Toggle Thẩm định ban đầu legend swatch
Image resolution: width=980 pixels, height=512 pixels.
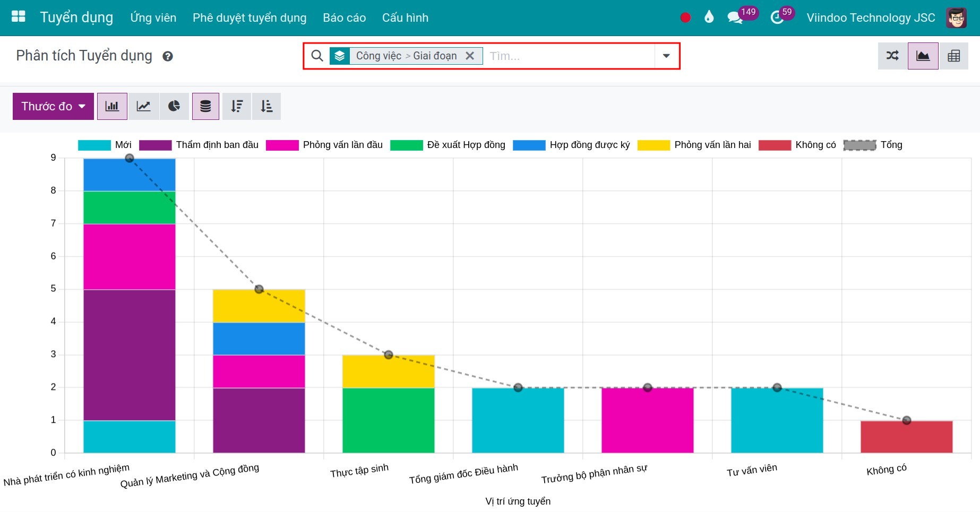(x=155, y=145)
